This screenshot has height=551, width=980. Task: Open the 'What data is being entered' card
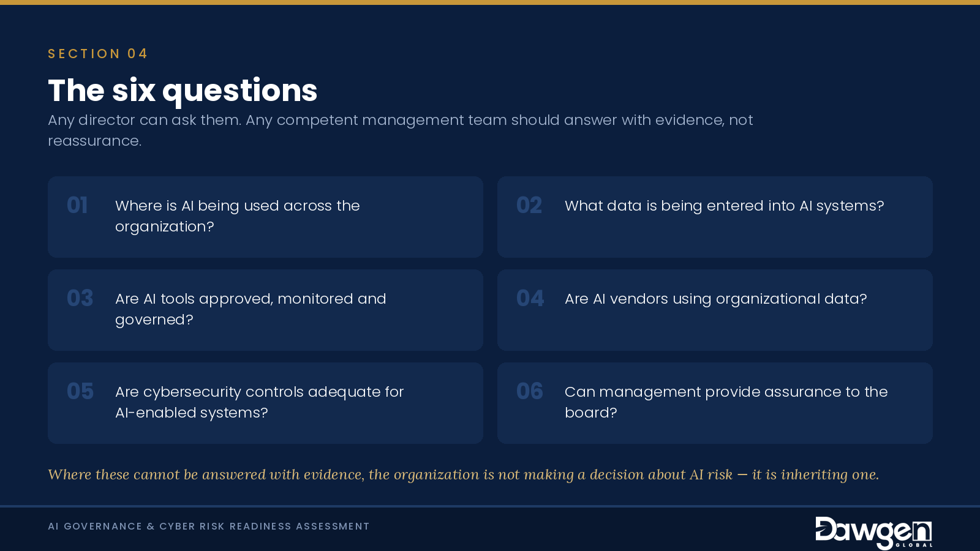coord(715,217)
